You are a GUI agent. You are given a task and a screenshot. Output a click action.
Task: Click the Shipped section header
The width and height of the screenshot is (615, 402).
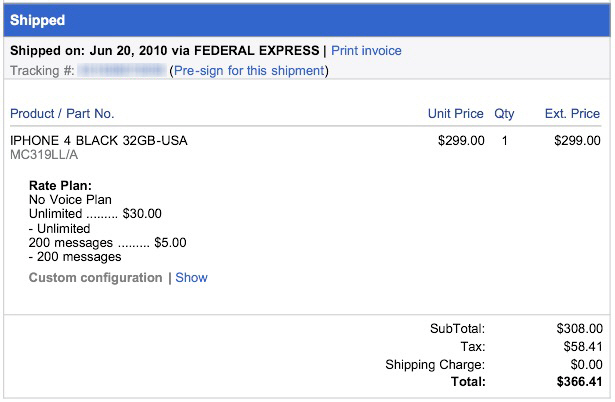pos(38,20)
